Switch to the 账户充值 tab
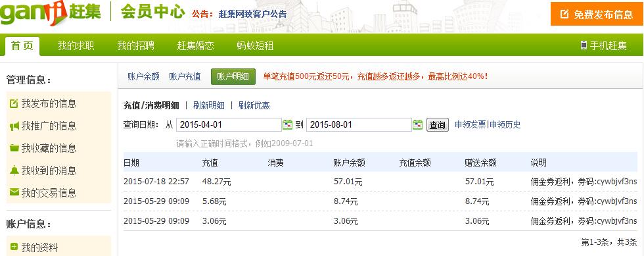This screenshot has width=644, height=256. [x=185, y=76]
